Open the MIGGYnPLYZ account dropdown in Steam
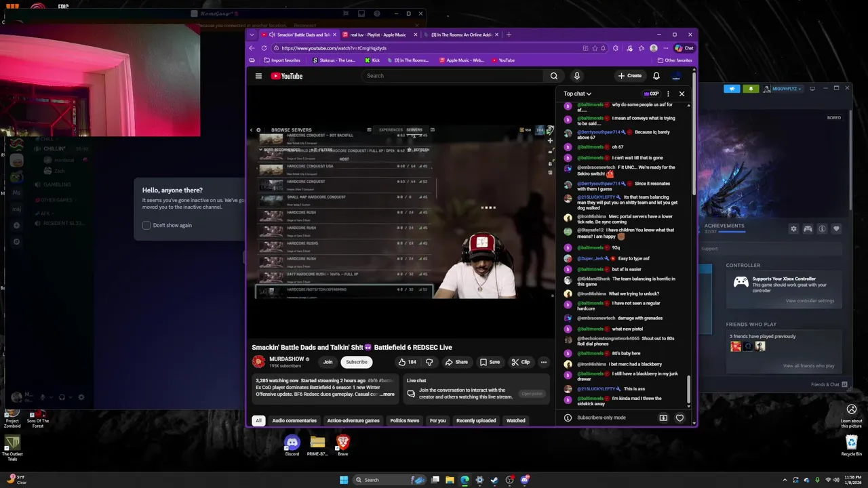This screenshot has height=488, width=868. 782,89
